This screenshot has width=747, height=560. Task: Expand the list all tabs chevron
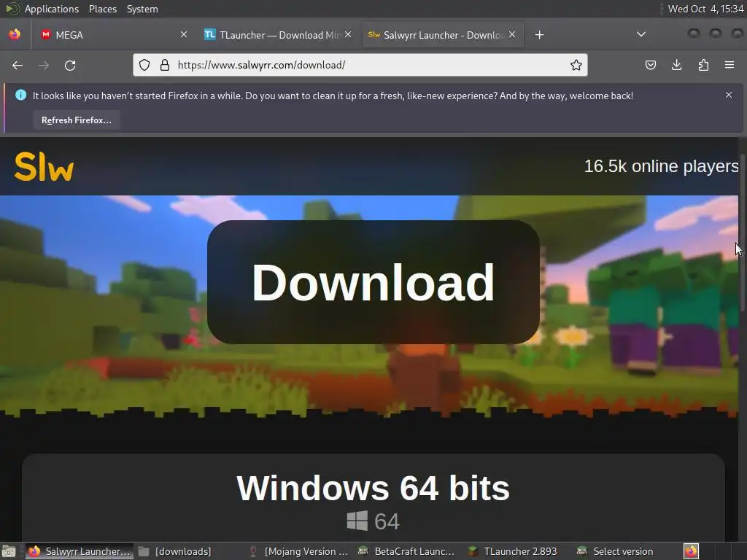641,34
